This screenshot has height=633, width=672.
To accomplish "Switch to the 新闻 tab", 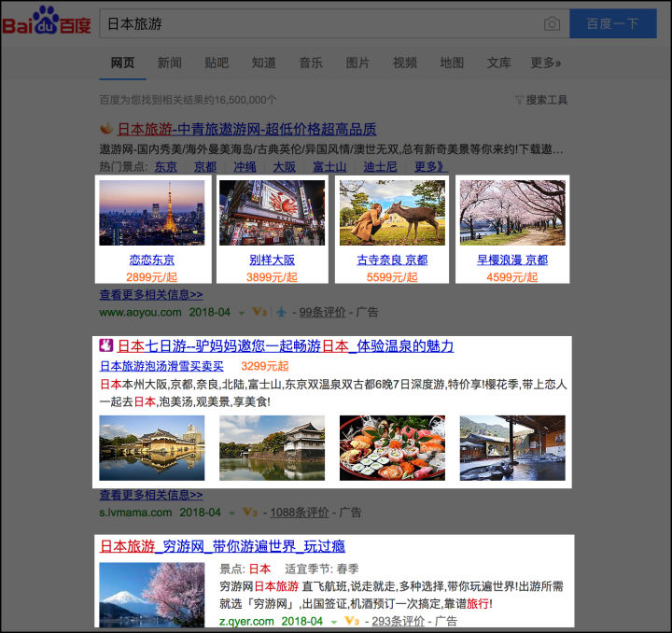I will (170, 63).
